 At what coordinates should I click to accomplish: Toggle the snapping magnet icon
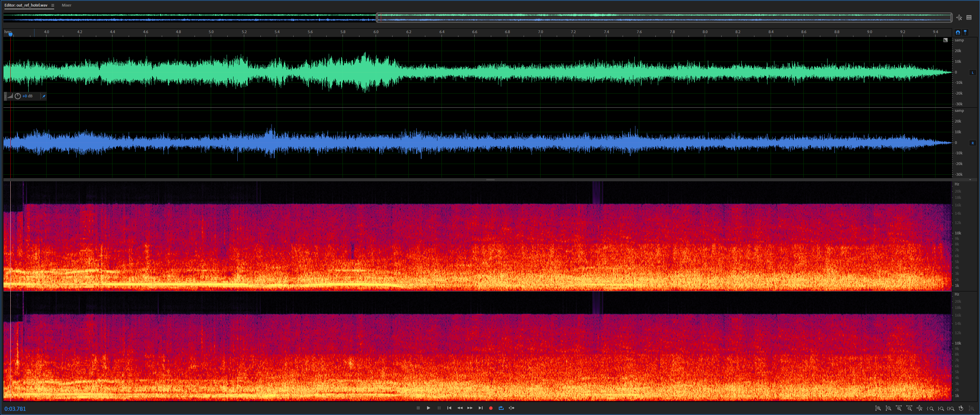958,32
